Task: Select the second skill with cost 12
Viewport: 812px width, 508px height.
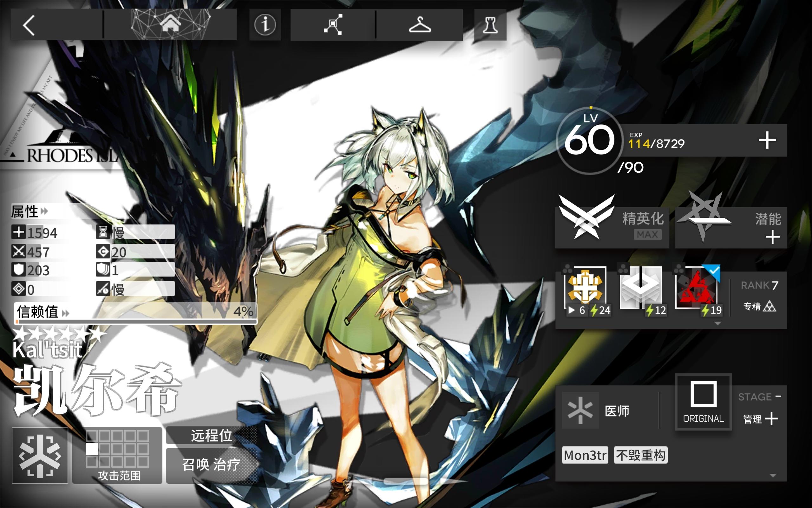Action: pyautogui.click(x=643, y=292)
